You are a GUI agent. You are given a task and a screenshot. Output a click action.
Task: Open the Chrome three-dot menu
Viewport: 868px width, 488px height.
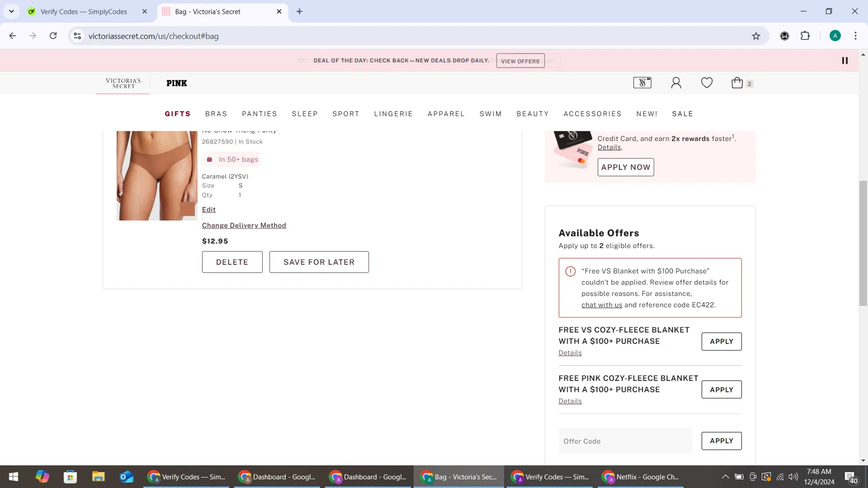[855, 36]
